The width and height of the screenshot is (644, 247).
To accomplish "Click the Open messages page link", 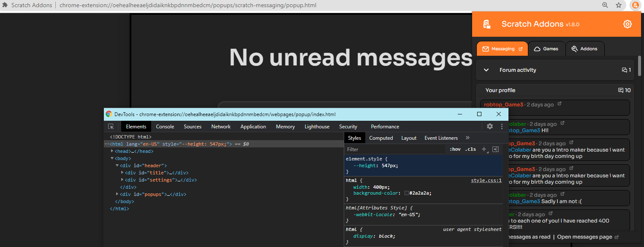I will pos(584,237).
